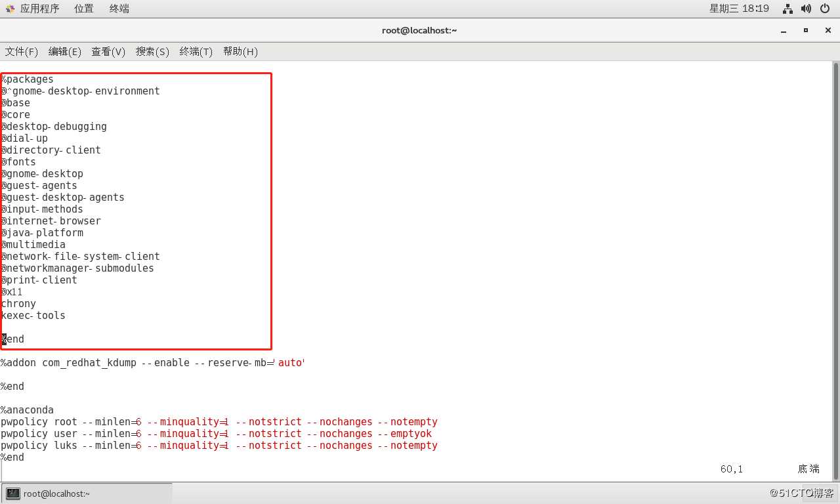This screenshot has width=840, height=504.
Task: Click the kexec-tools line
Action: pos(33,316)
